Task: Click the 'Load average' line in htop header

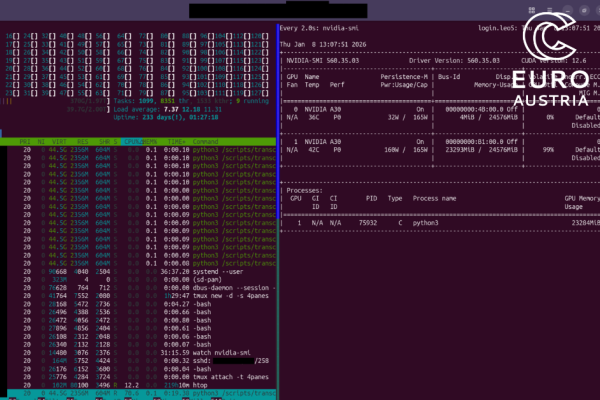Action: tap(168, 109)
